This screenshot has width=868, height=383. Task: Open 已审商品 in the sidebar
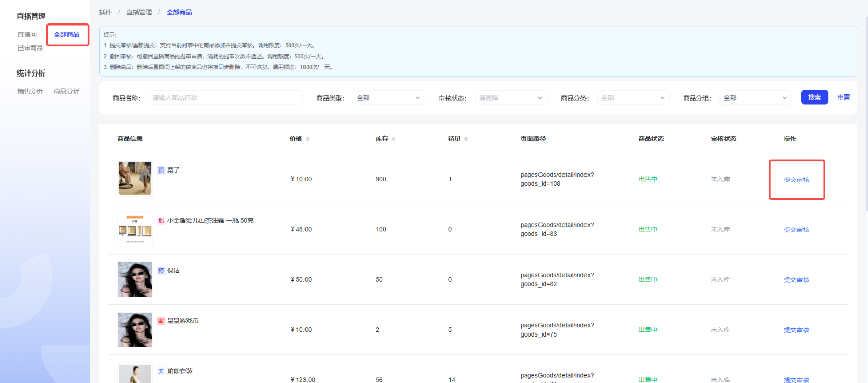click(30, 48)
